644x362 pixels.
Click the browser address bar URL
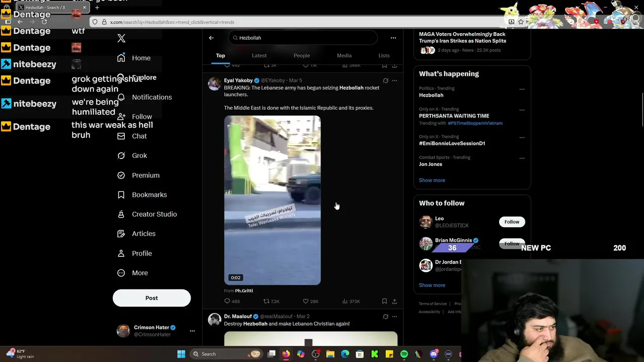click(172, 22)
